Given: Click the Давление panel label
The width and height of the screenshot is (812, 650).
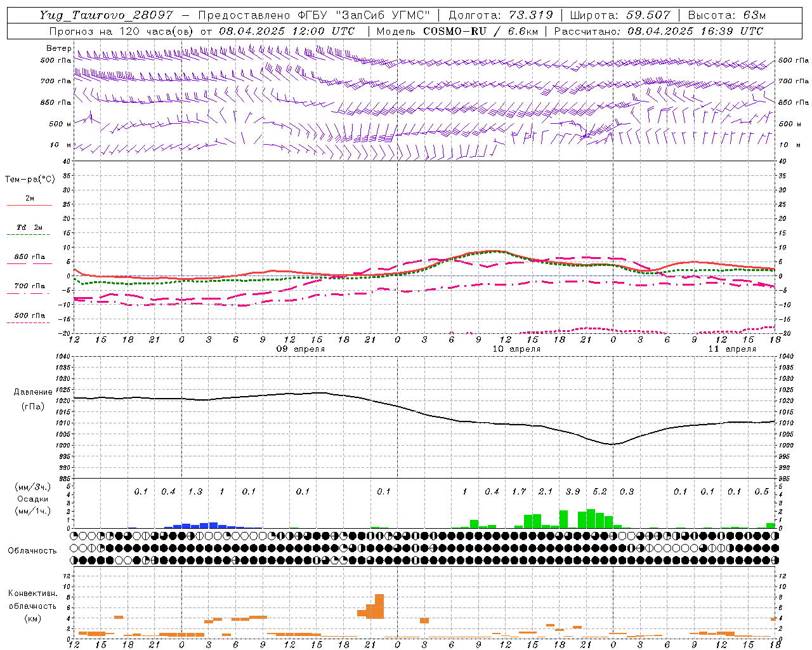Looking at the screenshot, I should pyautogui.click(x=33, y=392).
